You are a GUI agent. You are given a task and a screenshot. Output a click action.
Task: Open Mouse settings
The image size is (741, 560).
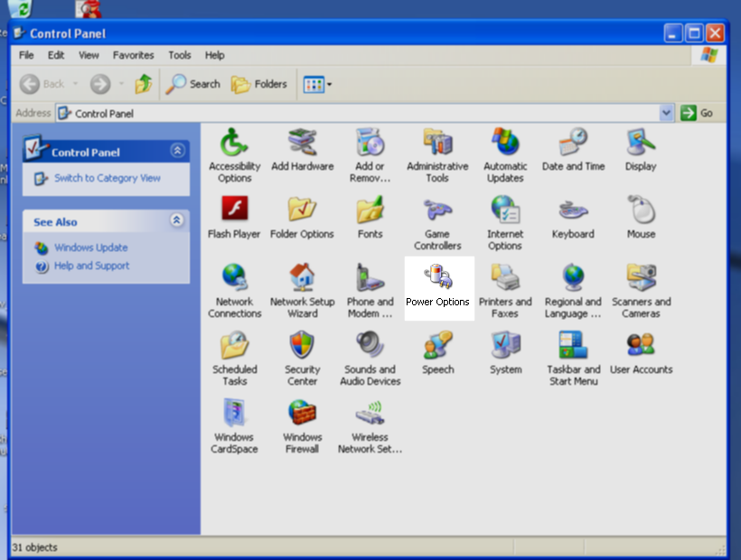click(641, 218)
